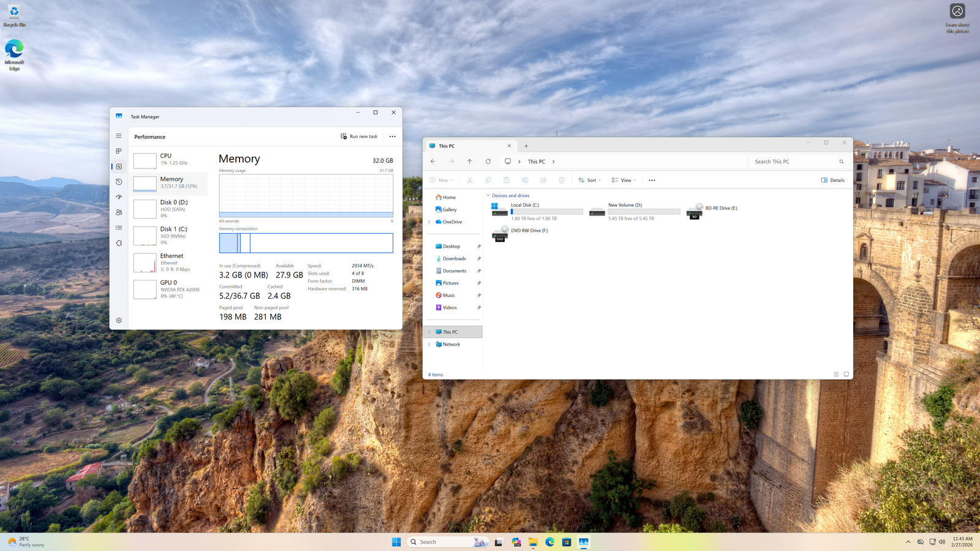Switch to details list view layout

tap(836, 374)
